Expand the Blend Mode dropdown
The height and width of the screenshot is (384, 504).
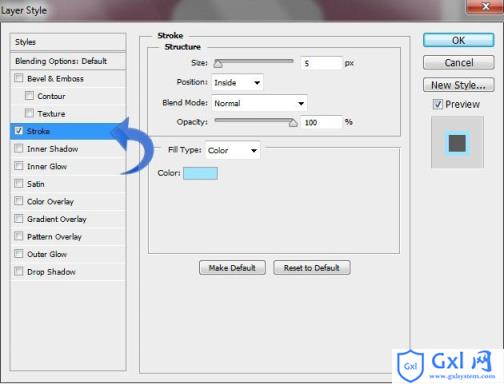tap(259, 103)
